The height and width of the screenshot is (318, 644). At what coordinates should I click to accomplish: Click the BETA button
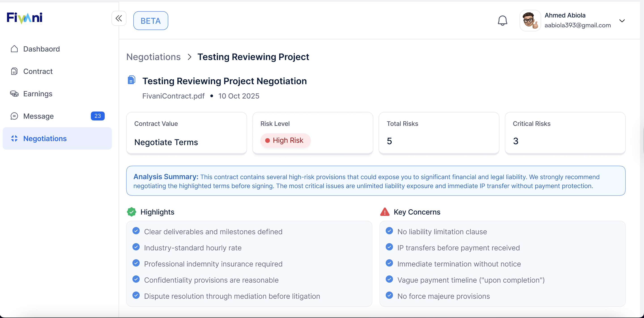pyautogui.click(x=151, y=21)
